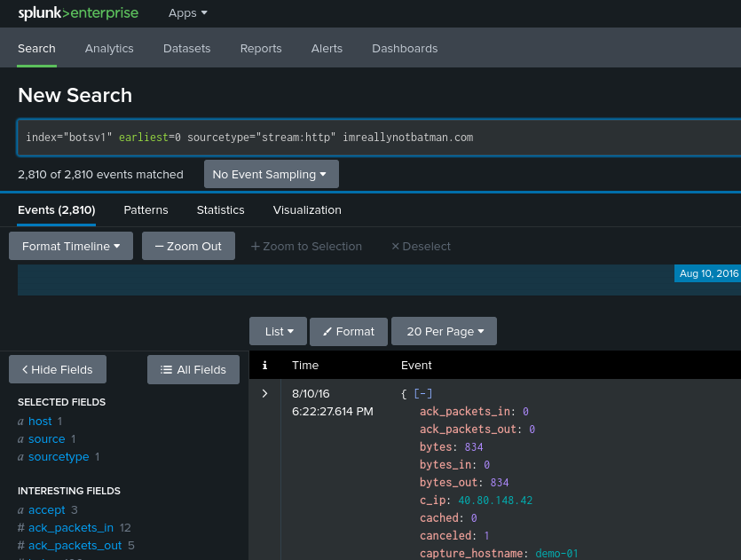Image resolution: width=741 pixels, height=560 pixels.
Task: Click into the search query input box
Action: (379, 138)
